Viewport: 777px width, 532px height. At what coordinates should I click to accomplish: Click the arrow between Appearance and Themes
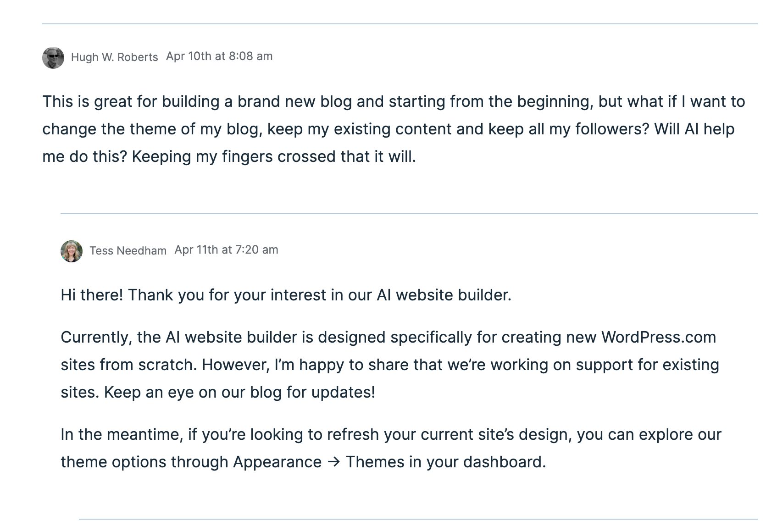pyautogui.click(x=333, y=462)
